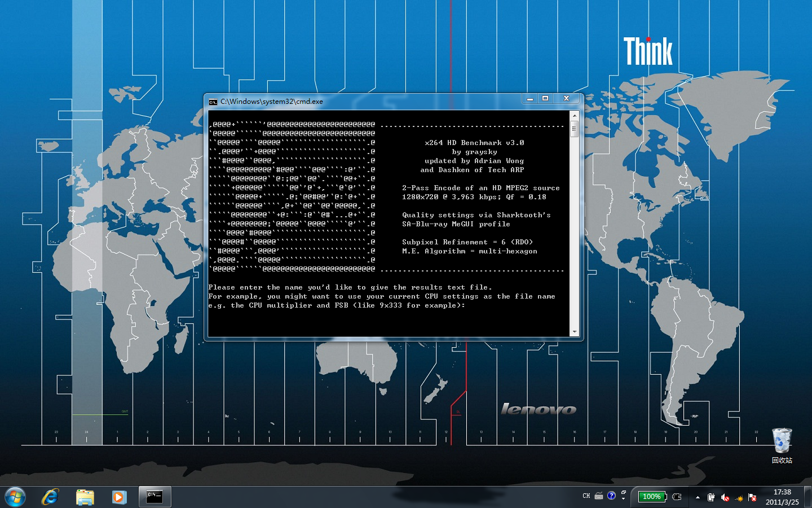Close the cmd.exe window
Screen dimensions: 812x508
567,99
